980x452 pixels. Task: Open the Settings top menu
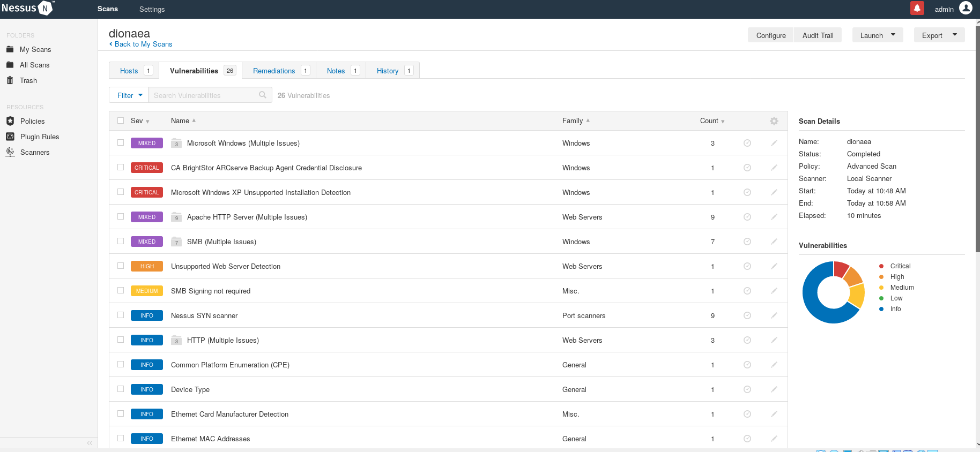coord(152,9)
